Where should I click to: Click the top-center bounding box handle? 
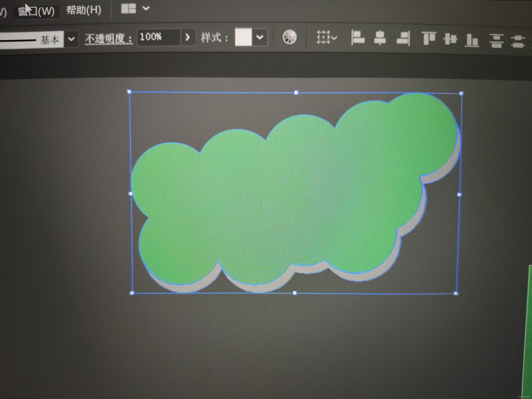[296, 93]
